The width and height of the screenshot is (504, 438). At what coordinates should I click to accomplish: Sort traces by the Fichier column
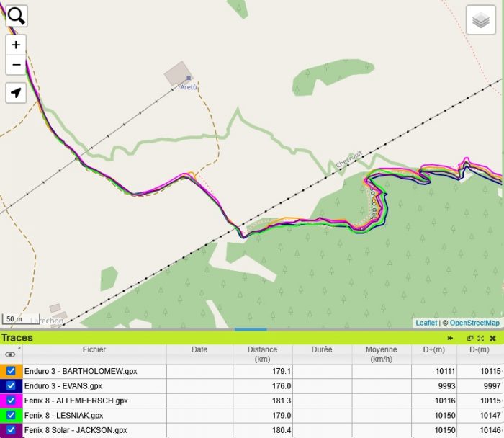tap(94, 350)
